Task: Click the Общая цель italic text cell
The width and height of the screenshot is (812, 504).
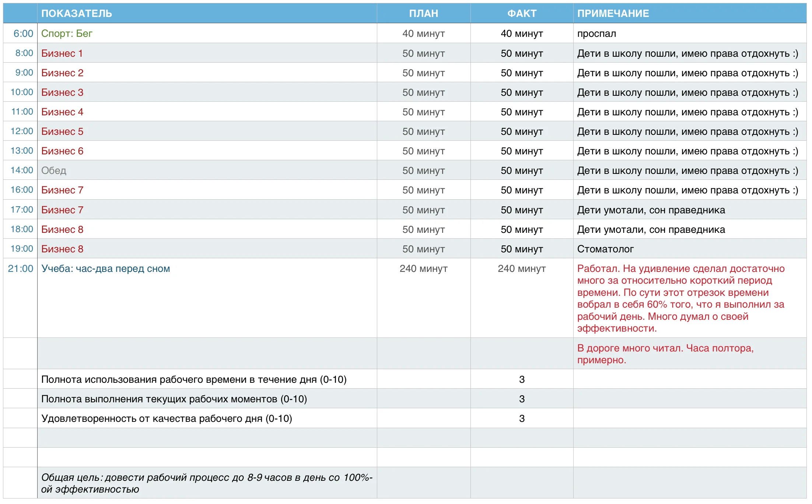Action: [x=206, y=483]
